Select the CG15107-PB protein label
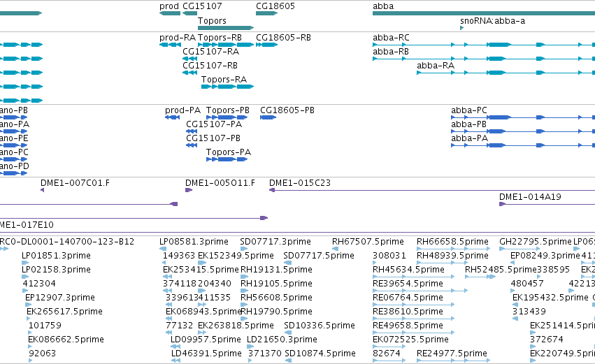595x364 pixels. (213, 138)
